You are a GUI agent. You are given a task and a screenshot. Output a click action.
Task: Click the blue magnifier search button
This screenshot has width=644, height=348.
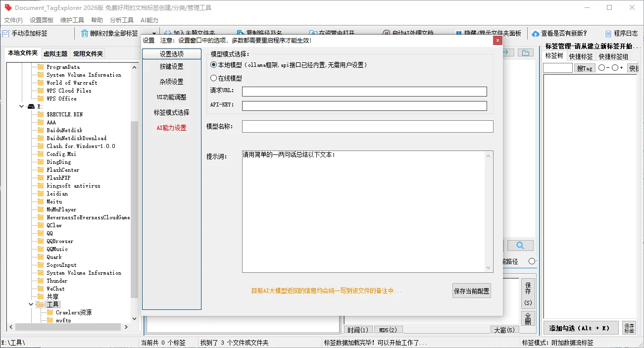click(x=520, y=246)
